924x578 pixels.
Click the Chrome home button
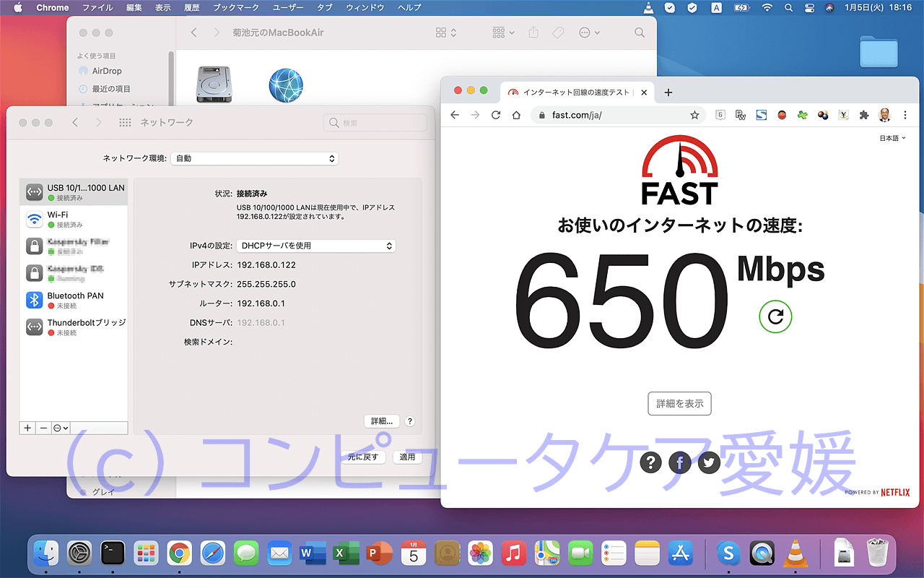tap(516, 115)
